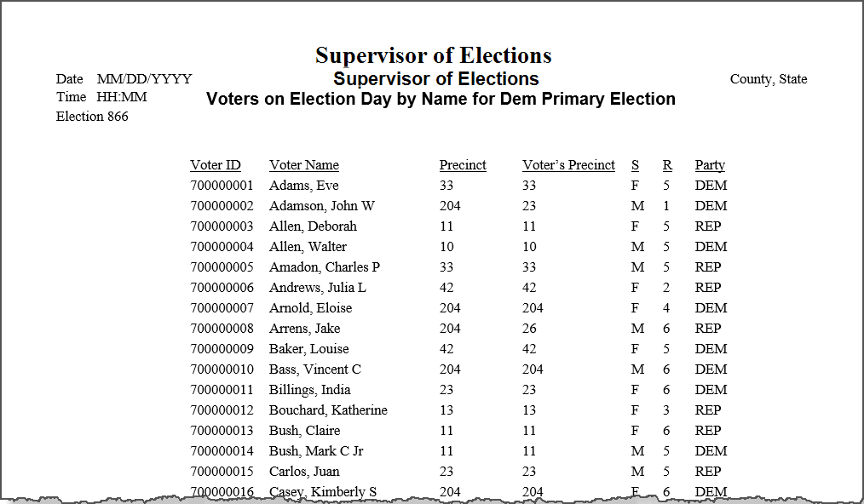This screenshot has width=864, height=504.
Task: Click the S column header
Action: 636,165
